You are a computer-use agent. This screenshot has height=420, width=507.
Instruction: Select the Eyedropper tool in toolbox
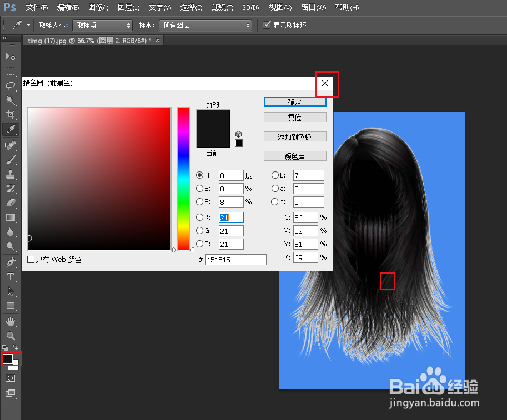11,129
